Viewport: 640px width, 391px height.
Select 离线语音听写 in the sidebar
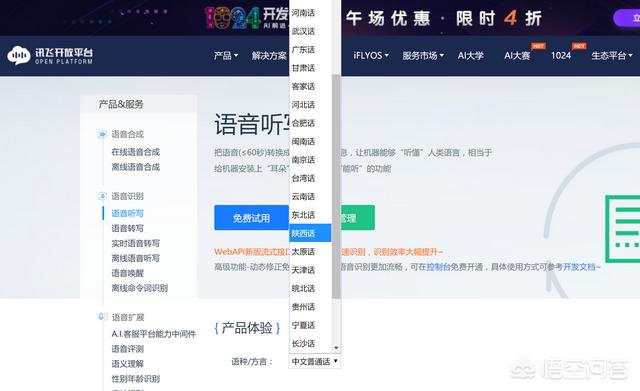point(136,258)
